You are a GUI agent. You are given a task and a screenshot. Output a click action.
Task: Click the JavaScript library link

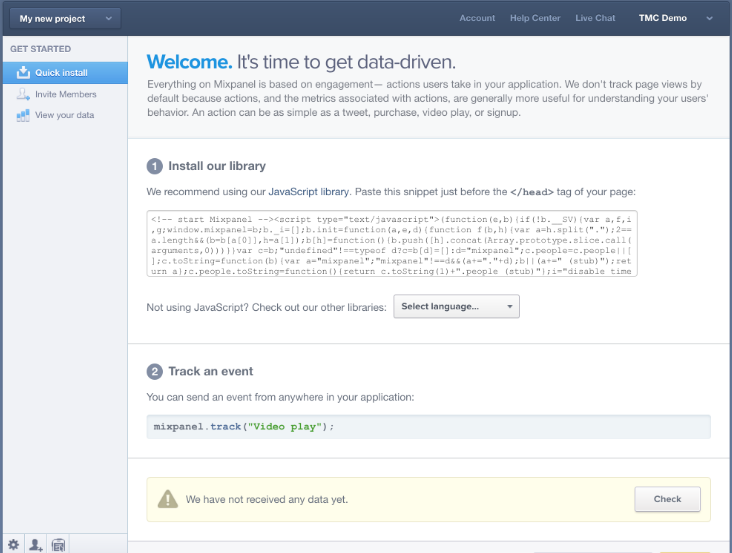[x=309, y=192]
